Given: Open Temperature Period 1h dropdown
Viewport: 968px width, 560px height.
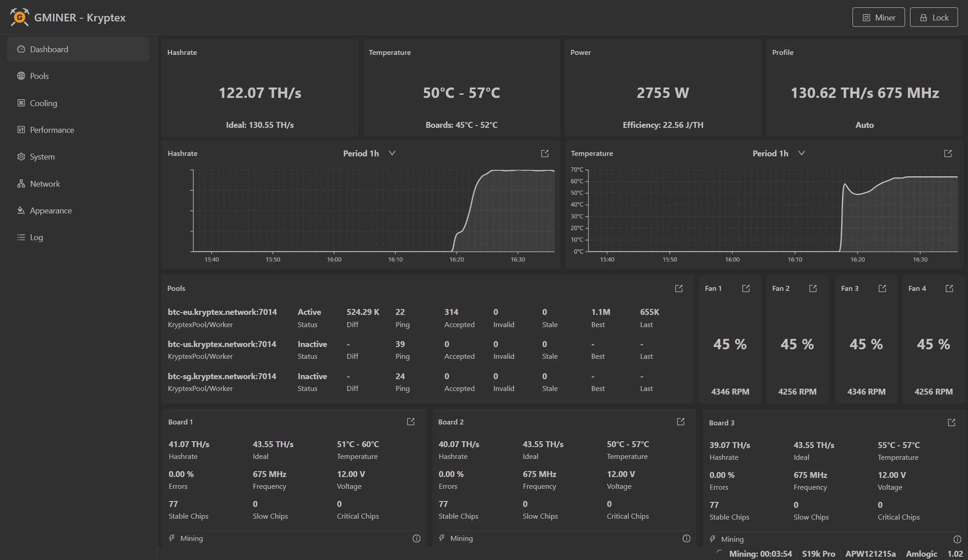Looking at the screenshot, I should [x=778, y=154].
